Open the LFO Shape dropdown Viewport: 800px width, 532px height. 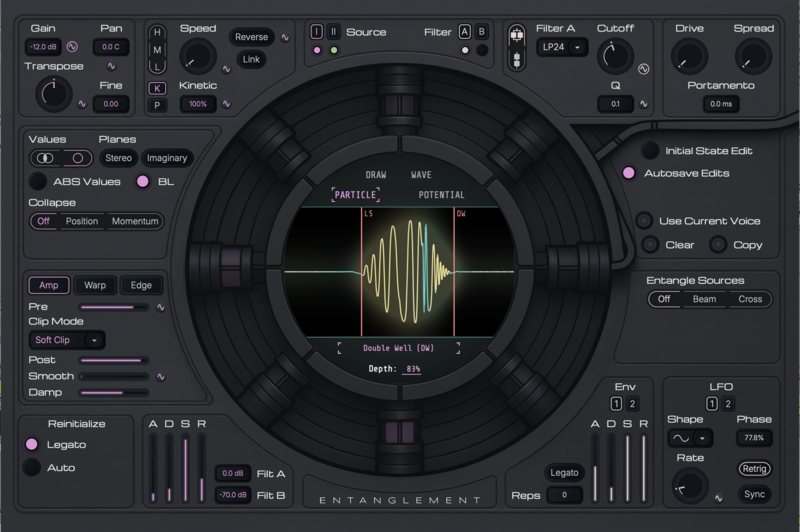[x=691, y=438]
